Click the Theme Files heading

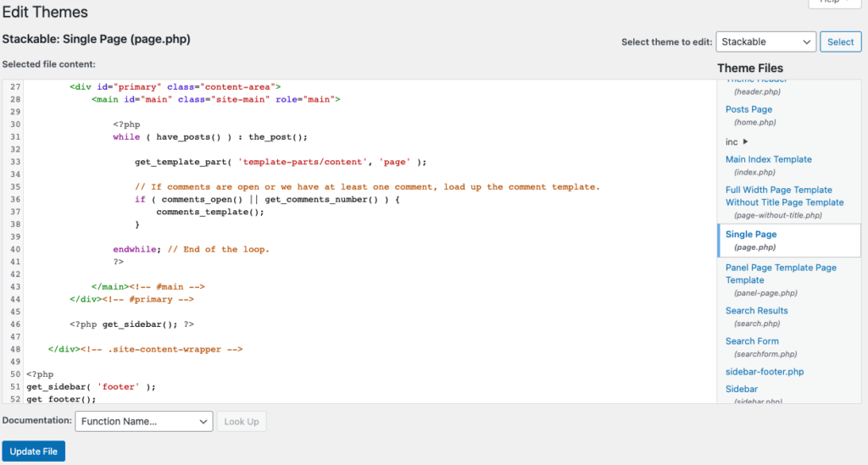750,68
